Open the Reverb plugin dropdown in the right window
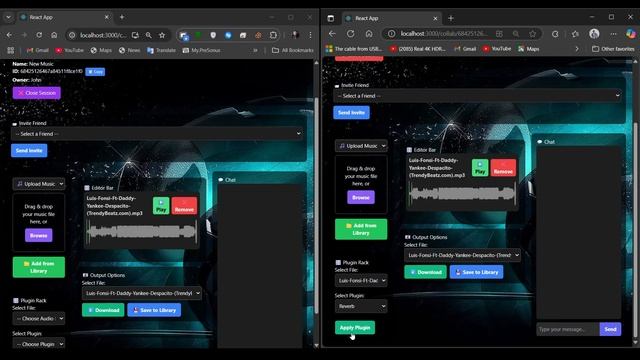The height and width of the screenshot is (360, 640). coord(361,306)
